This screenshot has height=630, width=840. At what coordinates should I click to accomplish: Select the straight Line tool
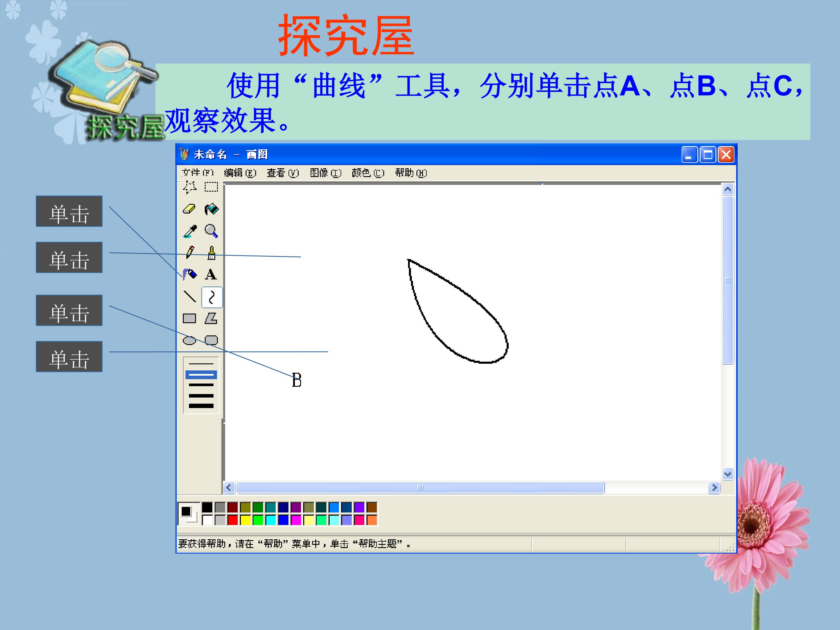click(190, 296)
